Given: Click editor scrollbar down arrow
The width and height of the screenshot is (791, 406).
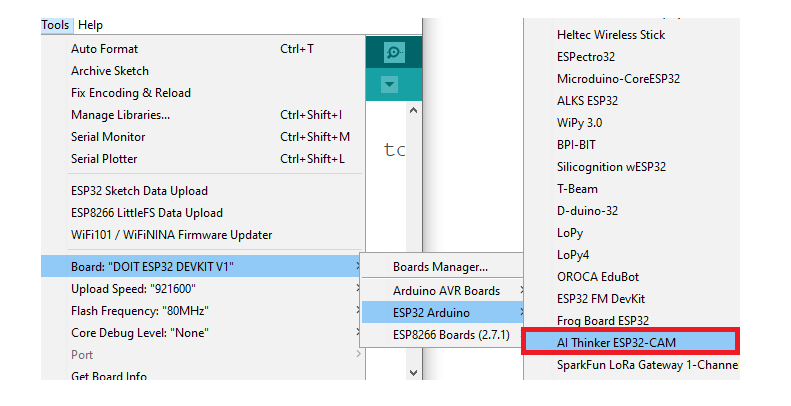Looking at the screenshot, I should (414, 373).
